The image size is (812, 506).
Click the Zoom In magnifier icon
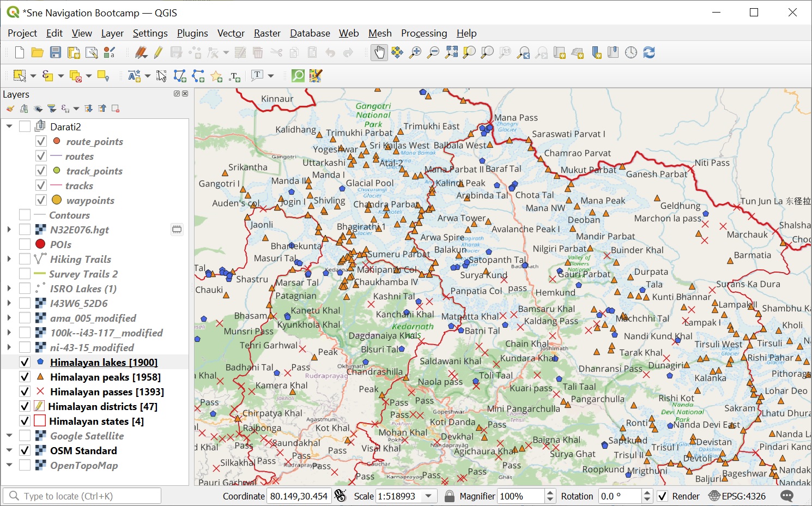tap(415, 52)
